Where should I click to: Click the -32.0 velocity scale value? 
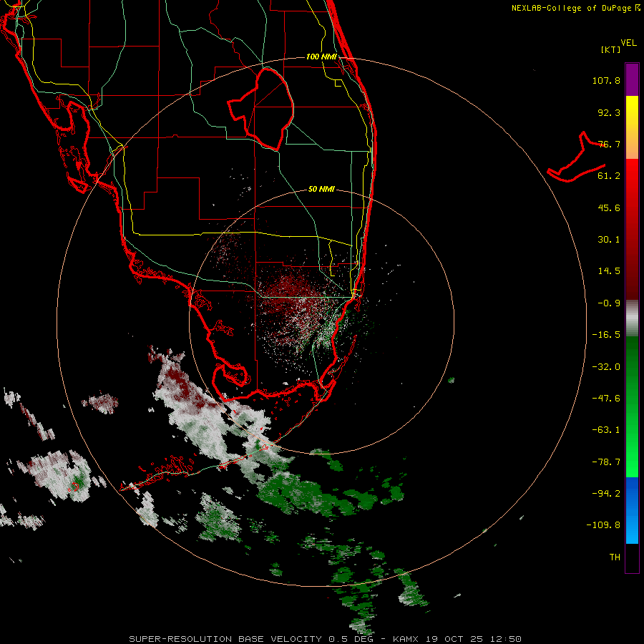[606, 367]
